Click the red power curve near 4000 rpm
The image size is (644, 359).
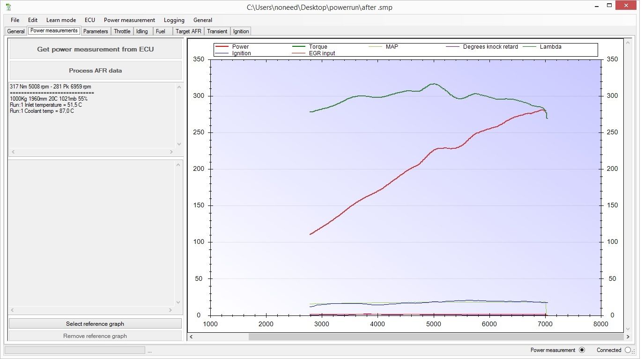(378, 191)
